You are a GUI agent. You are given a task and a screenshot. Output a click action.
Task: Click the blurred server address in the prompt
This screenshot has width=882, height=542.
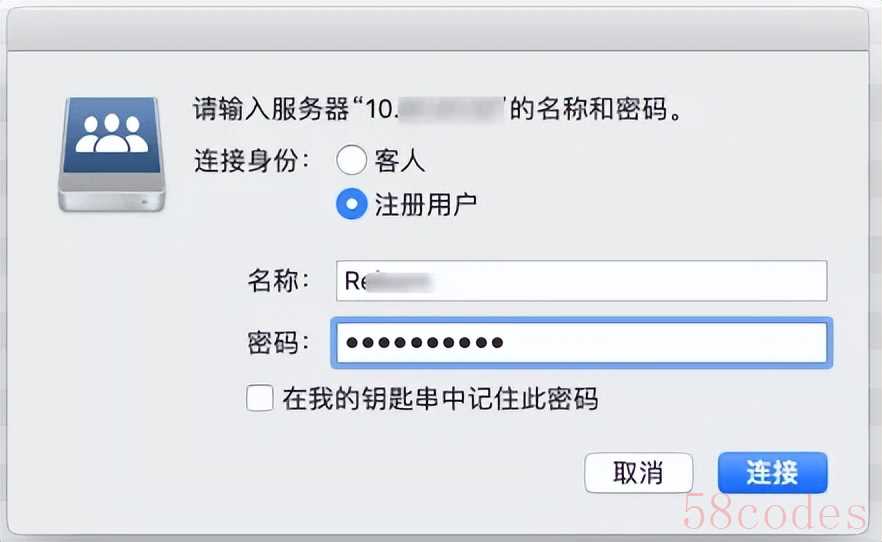click(x=450, y=109)
